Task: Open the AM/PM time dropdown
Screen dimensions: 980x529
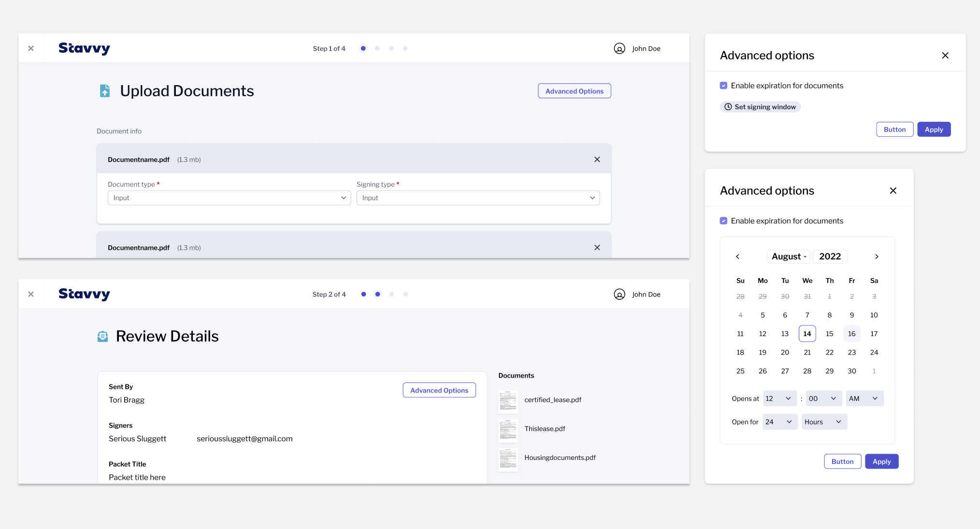Action: [x=864, y=398]
